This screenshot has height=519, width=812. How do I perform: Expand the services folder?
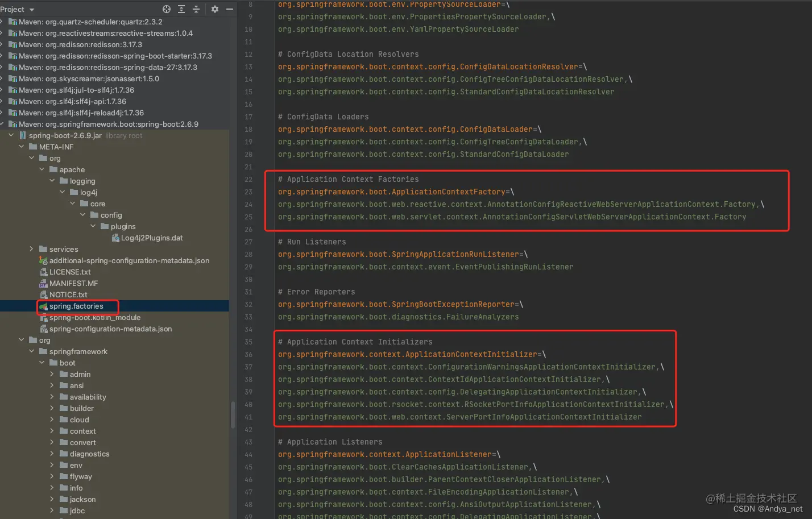(x=31, y=249)
